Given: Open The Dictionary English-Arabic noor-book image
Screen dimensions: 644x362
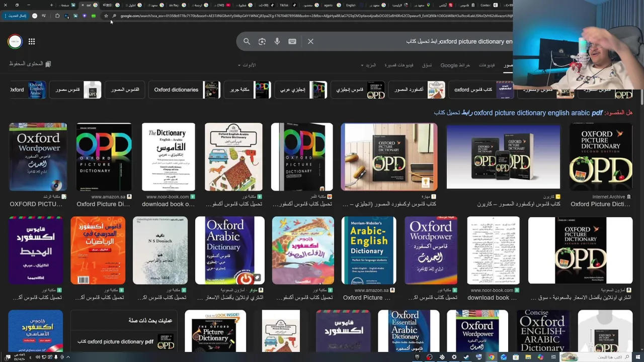Looking at the screenshot, I should pos(168,157).
